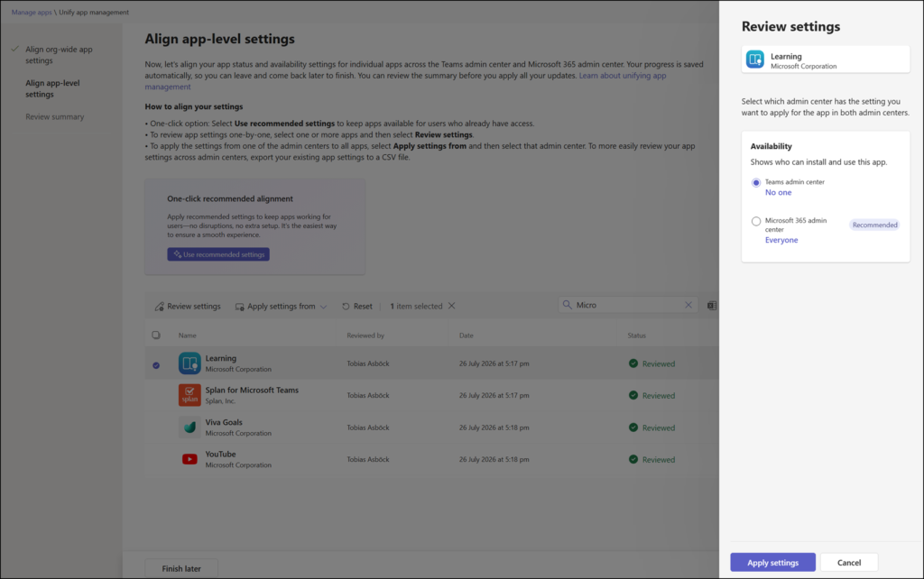Click the Reviewed checkmark icon for Learning
The image size is (924, 579).
[633, 363]
